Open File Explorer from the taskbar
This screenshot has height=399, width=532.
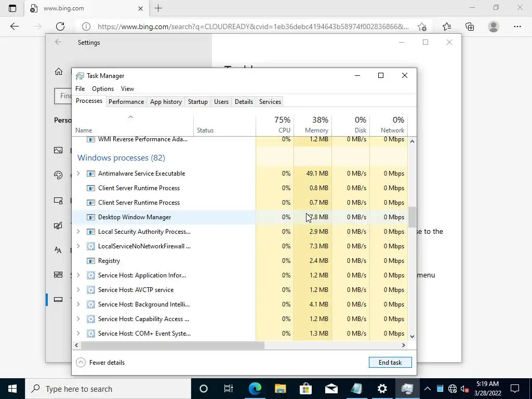click(280, 389)
